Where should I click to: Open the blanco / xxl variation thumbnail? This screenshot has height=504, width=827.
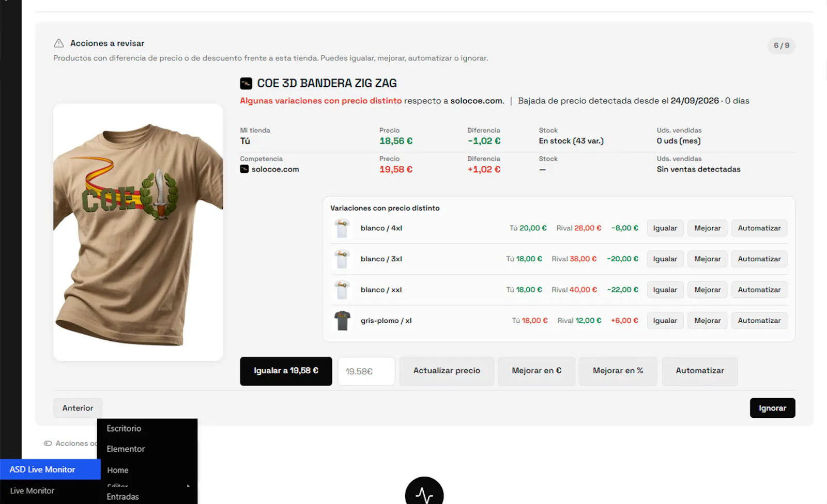pyautogui.click(x=342, y=290)
